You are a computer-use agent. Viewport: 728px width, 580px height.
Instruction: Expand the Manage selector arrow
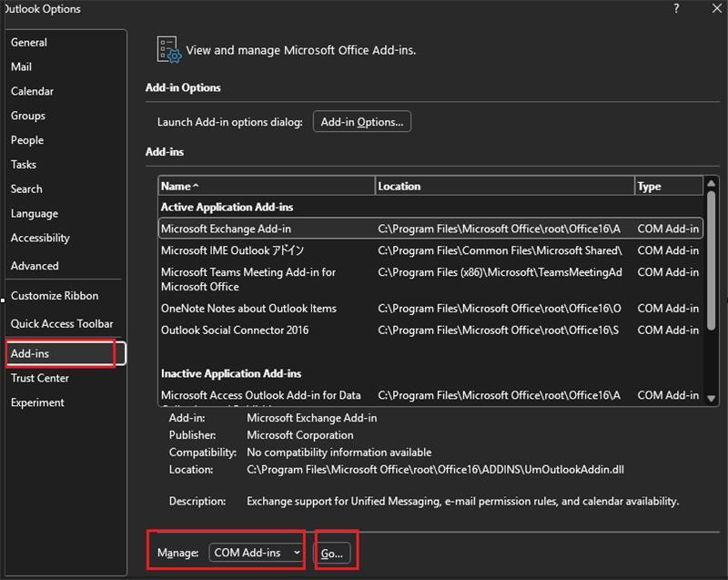[x=296, y=554]
